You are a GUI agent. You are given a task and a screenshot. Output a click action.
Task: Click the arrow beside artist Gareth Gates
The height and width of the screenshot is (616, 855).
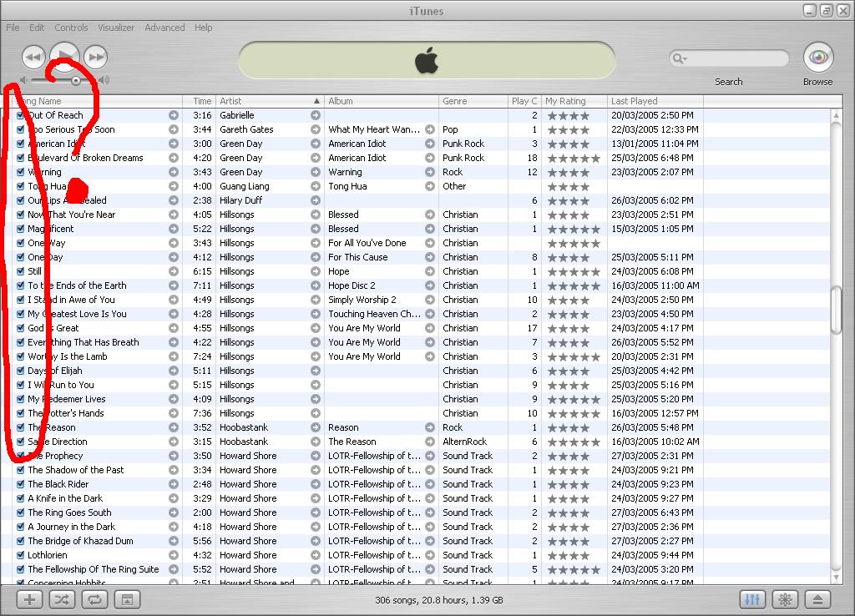pos(315,129)
